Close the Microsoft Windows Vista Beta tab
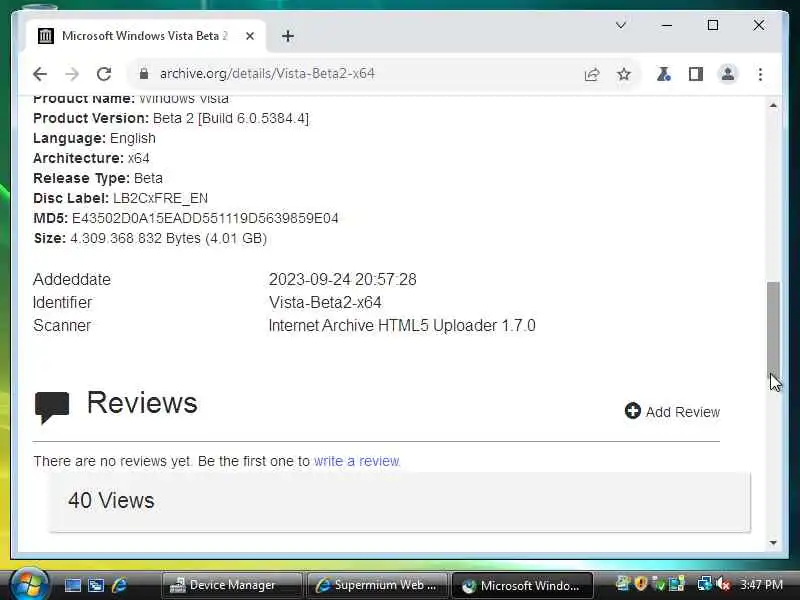Viewport: 800px width, 600px height. [249, 36]
